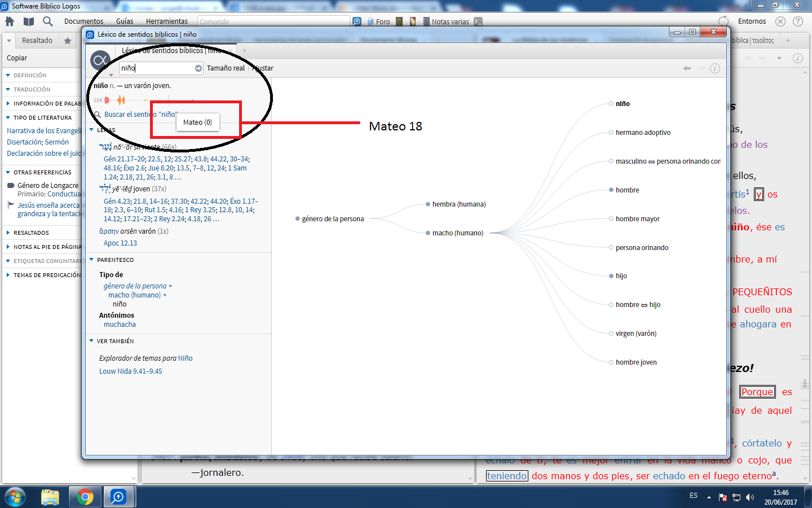Click the Mateo (0) tooltip label
The height and width of the screenshot is (508, 812).
click(198, 122)
